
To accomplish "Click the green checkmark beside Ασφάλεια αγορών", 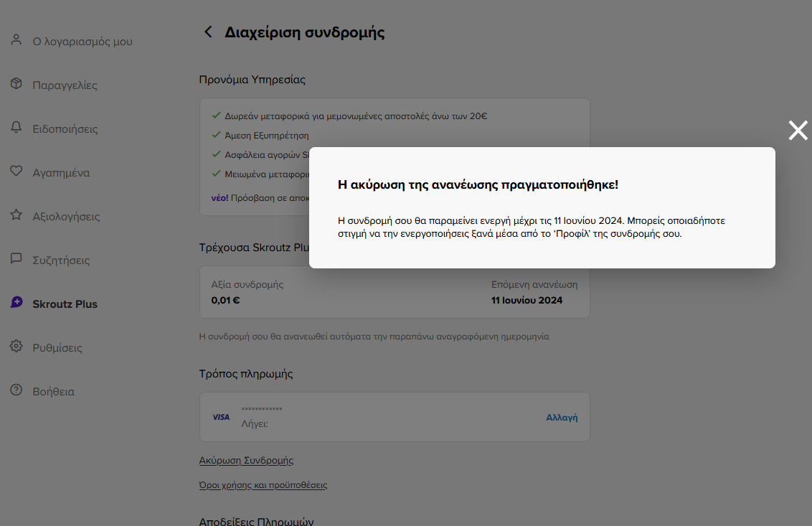I will click(x=217, y=154).
